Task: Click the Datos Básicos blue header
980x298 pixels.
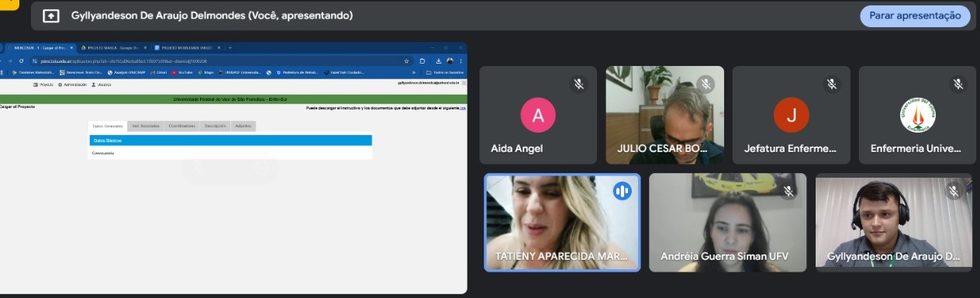Action: point(230,140)
